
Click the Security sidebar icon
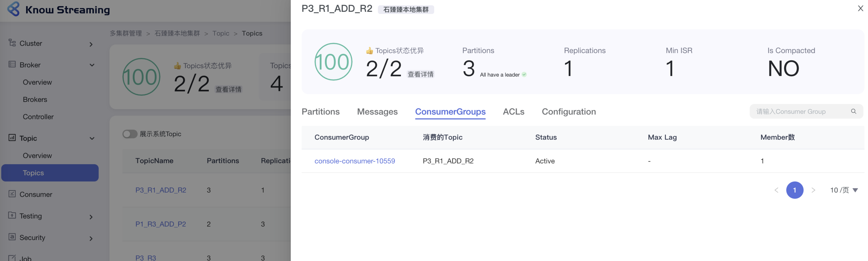(x=12, y=237)
